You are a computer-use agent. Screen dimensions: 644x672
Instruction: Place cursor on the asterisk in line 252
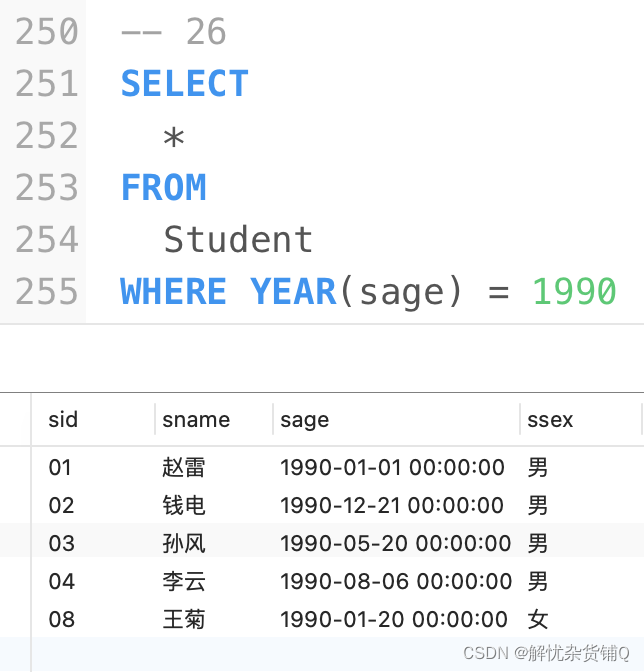click(174, 138)
